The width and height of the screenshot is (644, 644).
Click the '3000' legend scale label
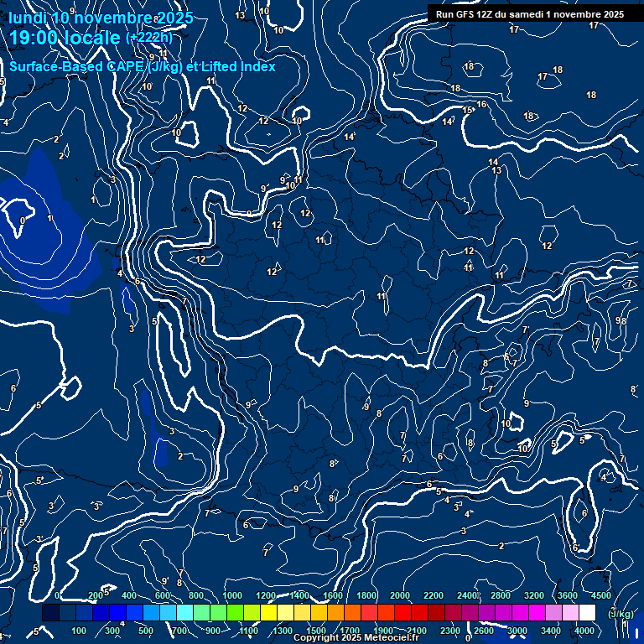tap(517, 631)
